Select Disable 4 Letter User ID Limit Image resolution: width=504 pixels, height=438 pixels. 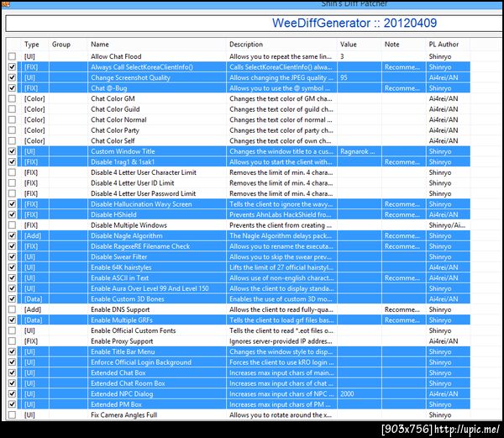[x=133, y=183]
